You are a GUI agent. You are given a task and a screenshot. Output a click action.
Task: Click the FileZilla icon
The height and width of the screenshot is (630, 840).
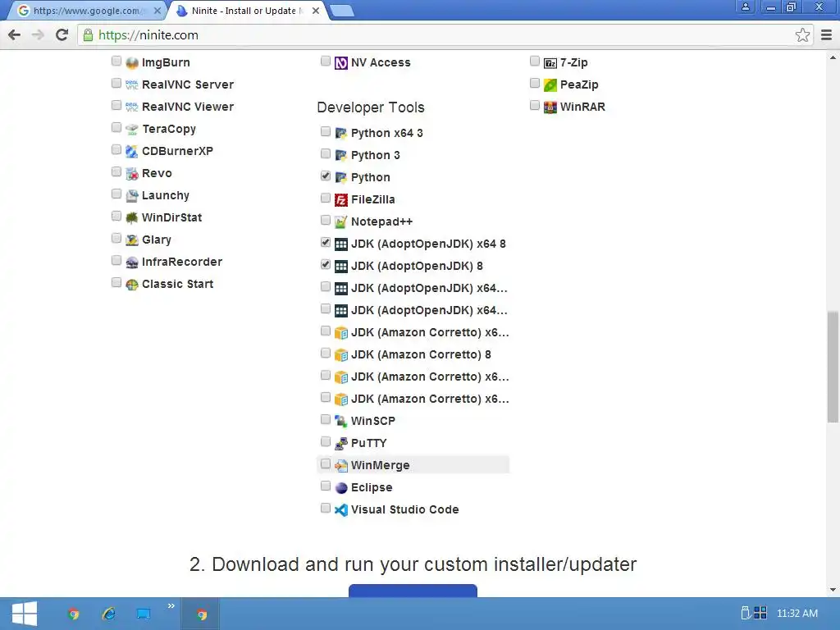point(341,200)
